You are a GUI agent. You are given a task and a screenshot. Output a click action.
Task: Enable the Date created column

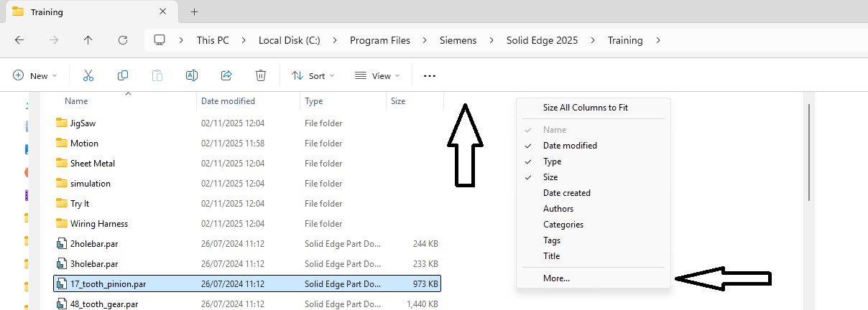click(x=594, y=193)
